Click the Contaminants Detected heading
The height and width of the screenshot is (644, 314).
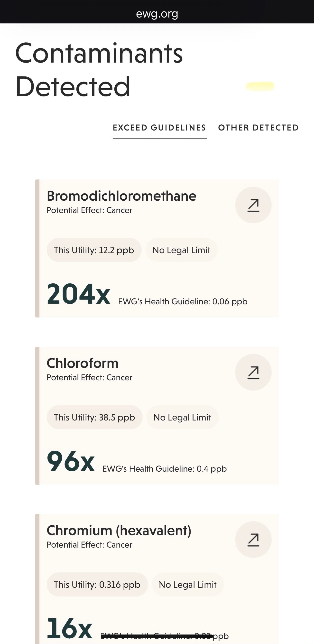99,69
